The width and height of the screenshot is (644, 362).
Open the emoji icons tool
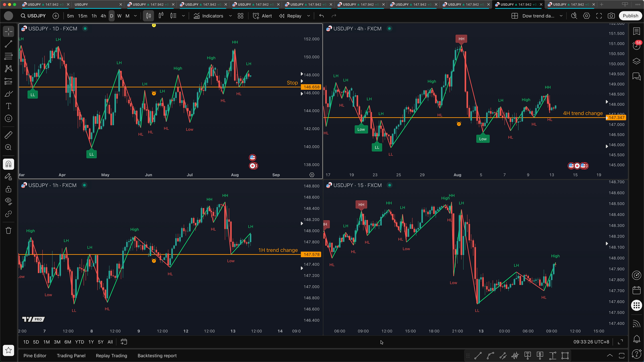click(x=9, y=118)
